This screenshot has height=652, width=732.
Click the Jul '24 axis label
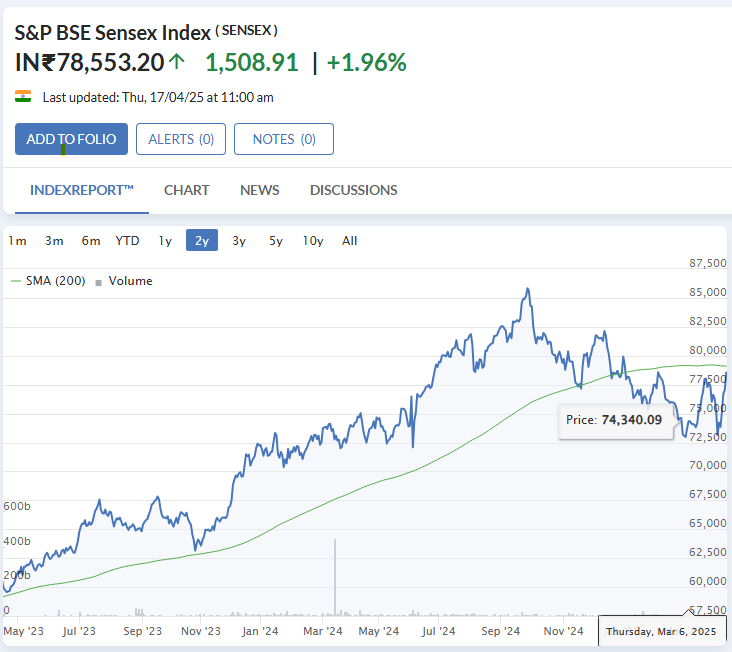[x=438, y=631]
